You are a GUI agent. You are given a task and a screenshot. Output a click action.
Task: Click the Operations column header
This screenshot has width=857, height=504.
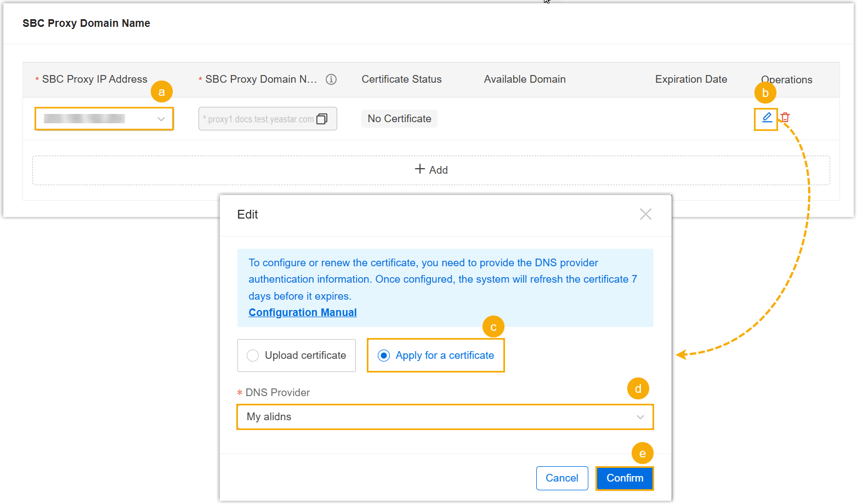coord(786,79)
